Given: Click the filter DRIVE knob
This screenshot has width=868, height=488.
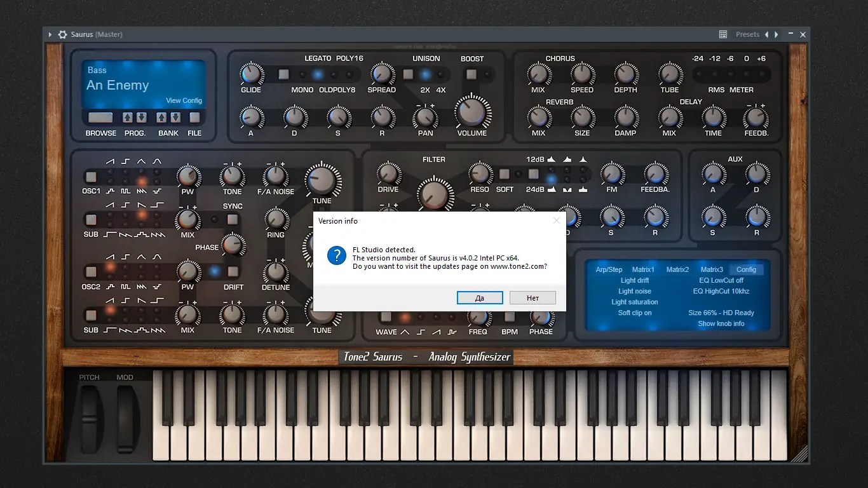Looking at the screenshot, I should [388, 173].
